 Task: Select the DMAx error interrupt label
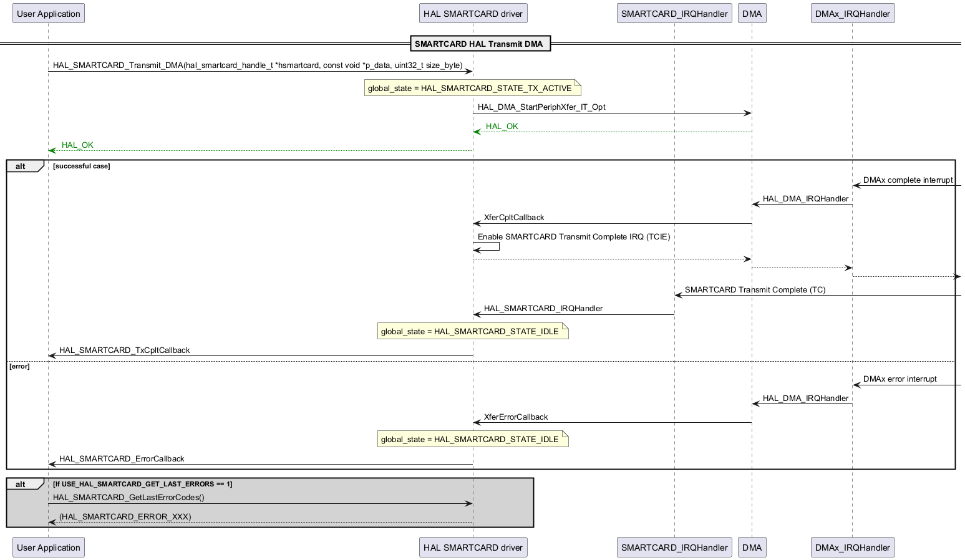[900, 379]
